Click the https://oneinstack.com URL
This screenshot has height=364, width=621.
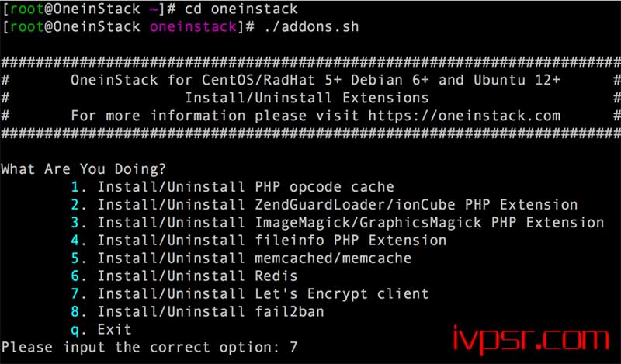coord(464,116)
